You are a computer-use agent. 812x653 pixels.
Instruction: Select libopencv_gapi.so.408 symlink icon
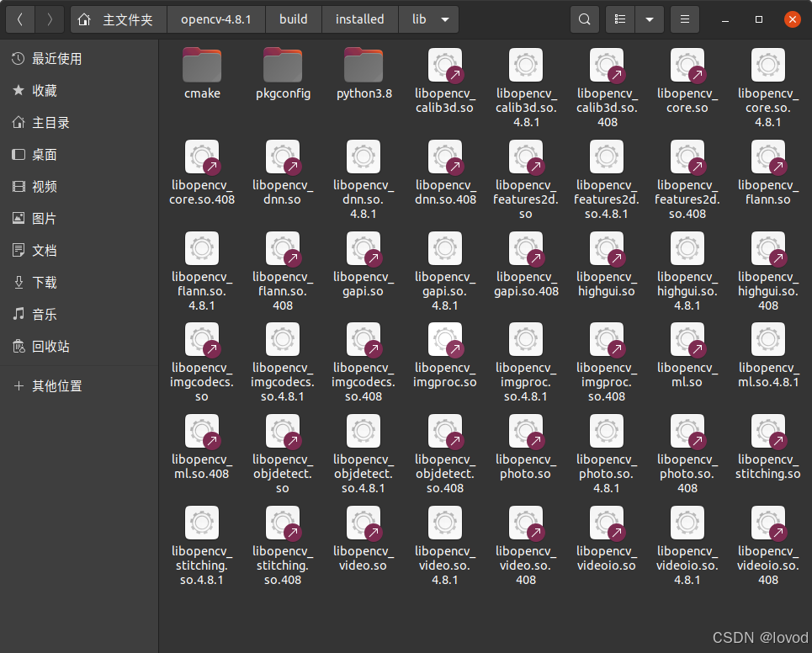coord(526,248)
